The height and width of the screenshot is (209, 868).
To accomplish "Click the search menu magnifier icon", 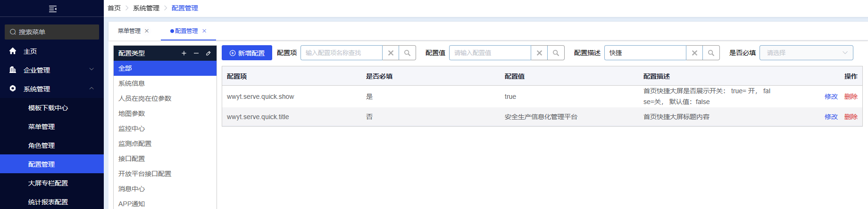I will (13, 32).
